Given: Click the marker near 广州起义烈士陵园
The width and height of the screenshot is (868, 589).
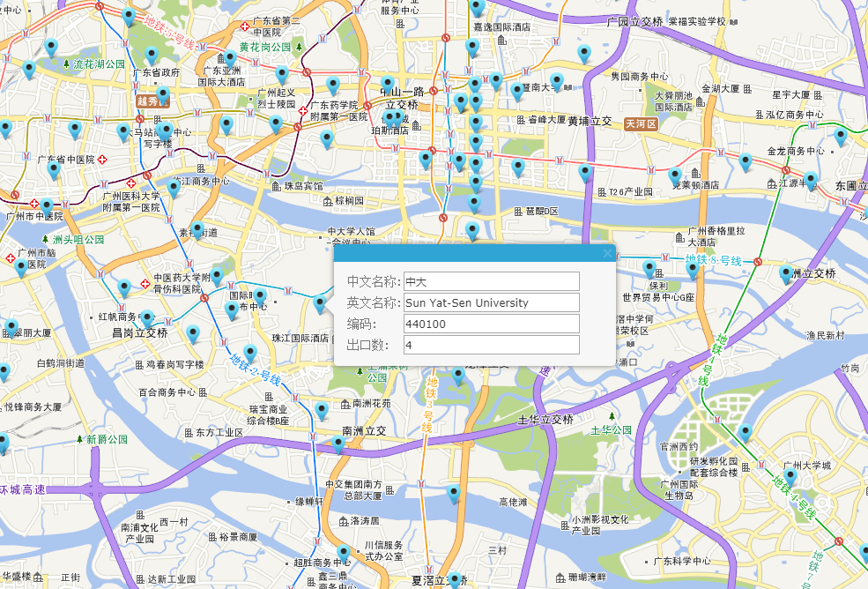Looking at the screenshot, I should [282, 74].
